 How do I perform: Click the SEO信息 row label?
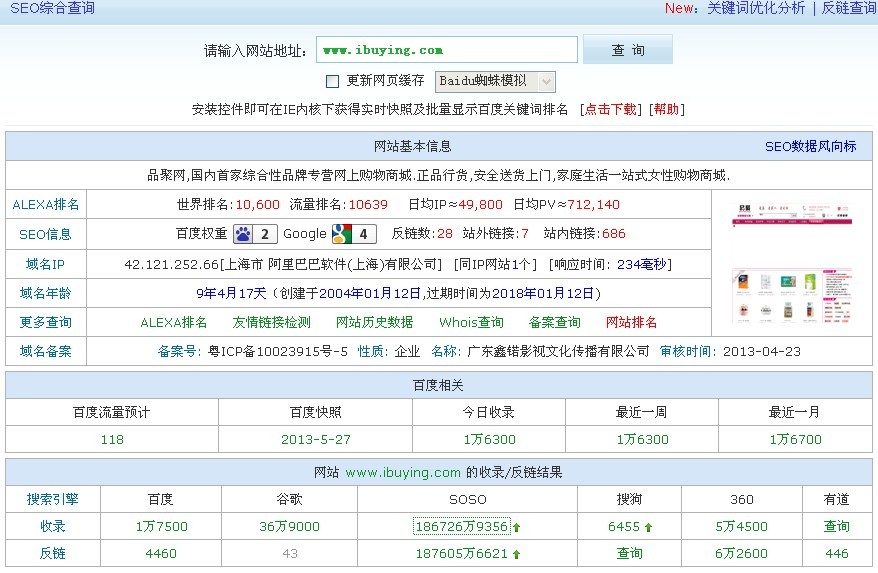coord(45,235)
